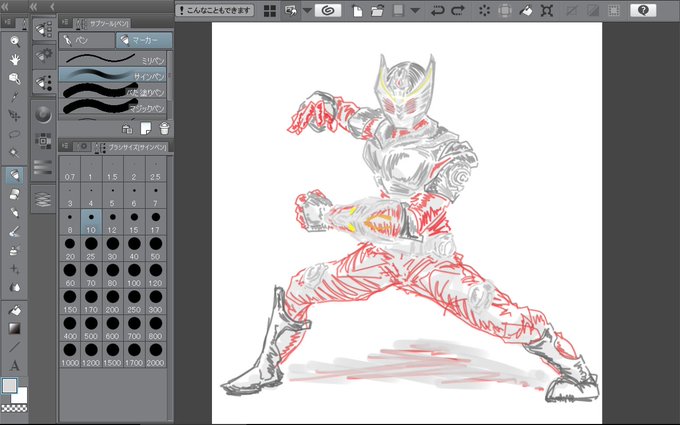Select the Figure line tool
This screenshot has height=425, width=680.
pyautogui.click(x=15, y=347)
